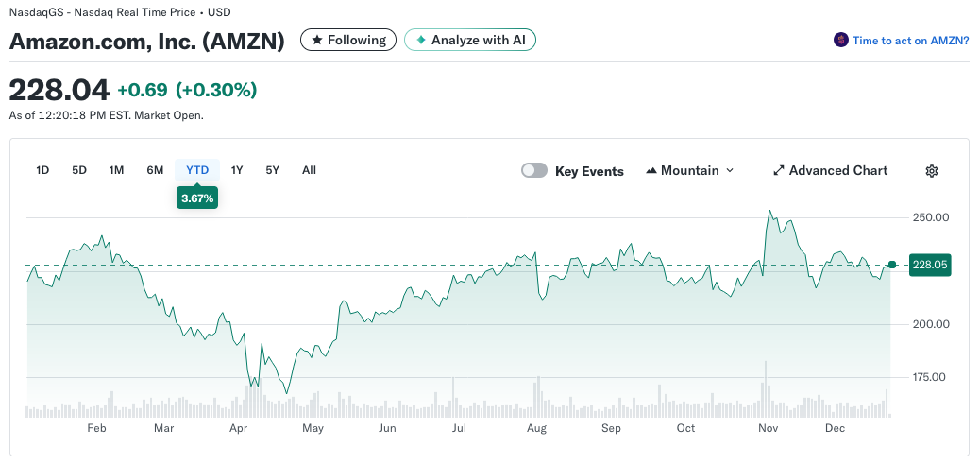980x465 pixels.
Task: Click the +0.69 price change value
Action: (143, 90)
